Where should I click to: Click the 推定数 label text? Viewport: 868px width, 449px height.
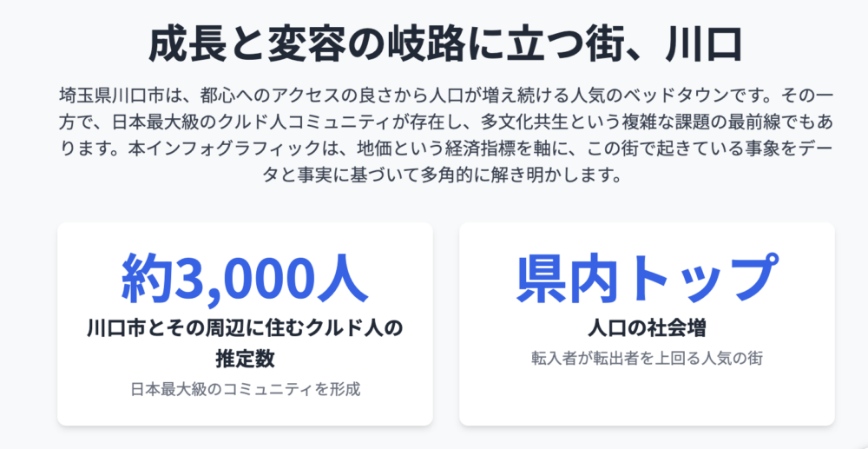[x=246, y=360]
